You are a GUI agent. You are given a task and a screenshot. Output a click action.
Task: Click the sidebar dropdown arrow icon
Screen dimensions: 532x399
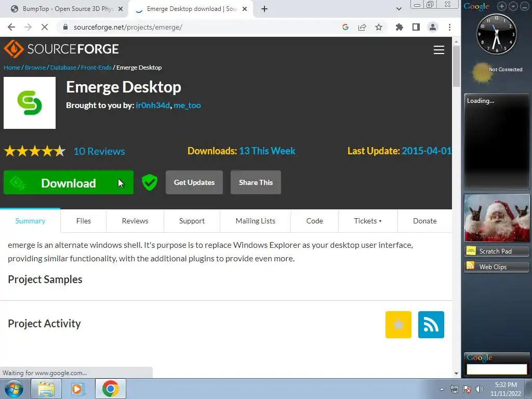tap(513, 6)
